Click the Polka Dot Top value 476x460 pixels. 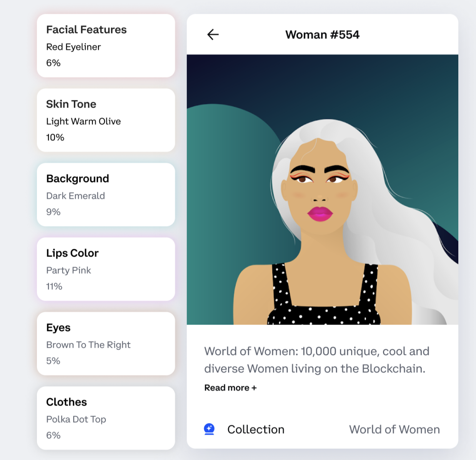76,419
